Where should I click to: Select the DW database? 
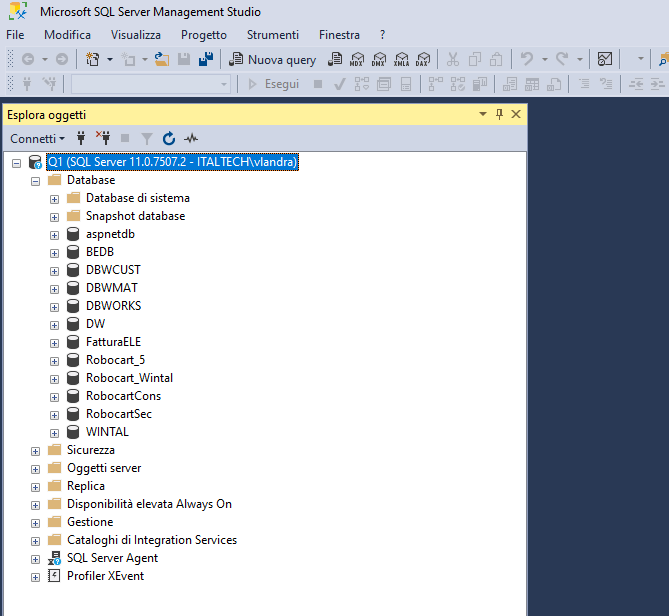pyautogui.click(x=95, y=324)
